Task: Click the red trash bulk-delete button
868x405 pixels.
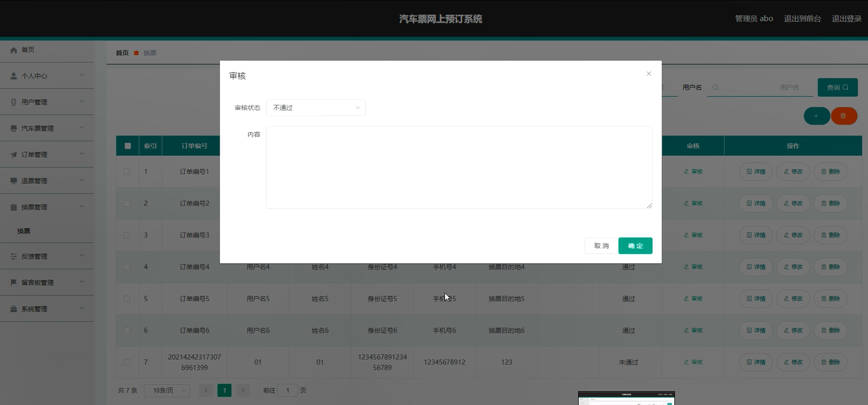Action: coord(844,116)
